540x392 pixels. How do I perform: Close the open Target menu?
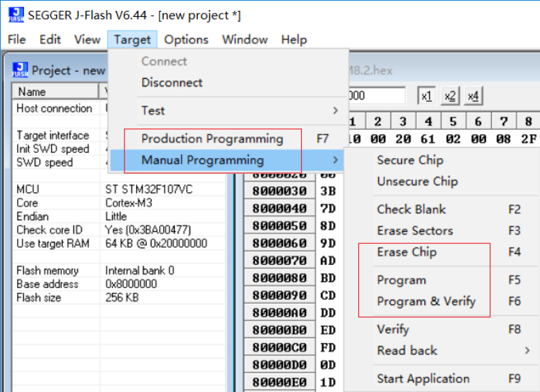click(132, 39)
